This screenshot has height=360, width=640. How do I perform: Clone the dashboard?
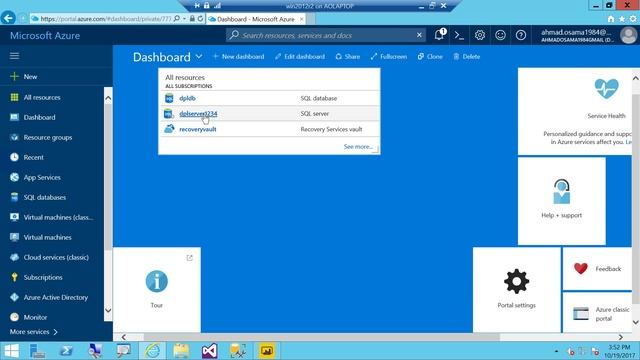(x=430, y=56)
